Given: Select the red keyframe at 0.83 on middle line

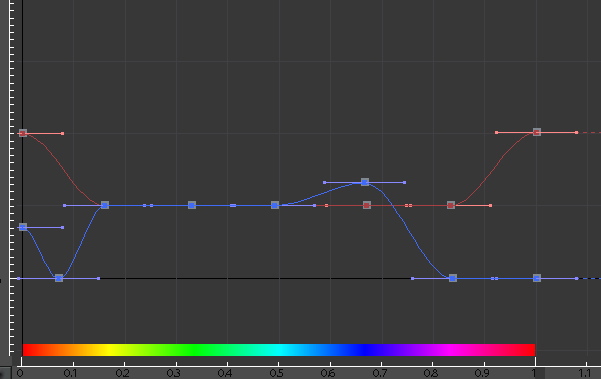Looking at the screenshot, I should click(451, 205).
